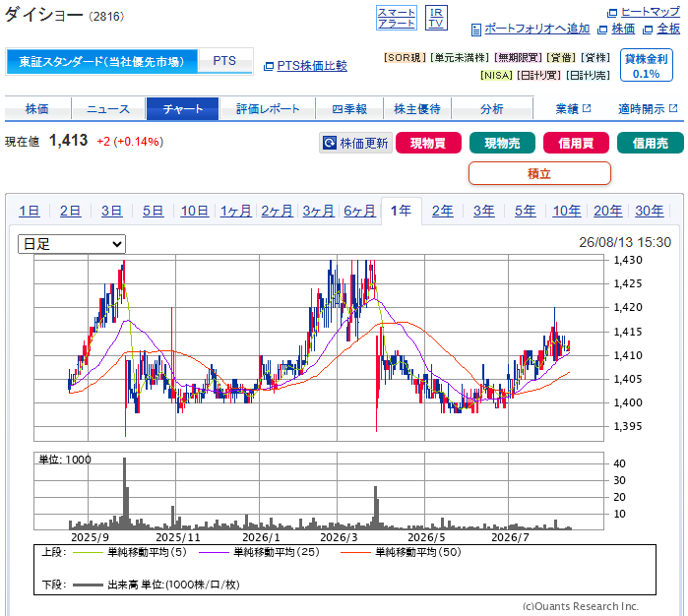This screenshot has height=616, width=688.
Task: Select the 10日 chart period
Action: tap(194, 211)
